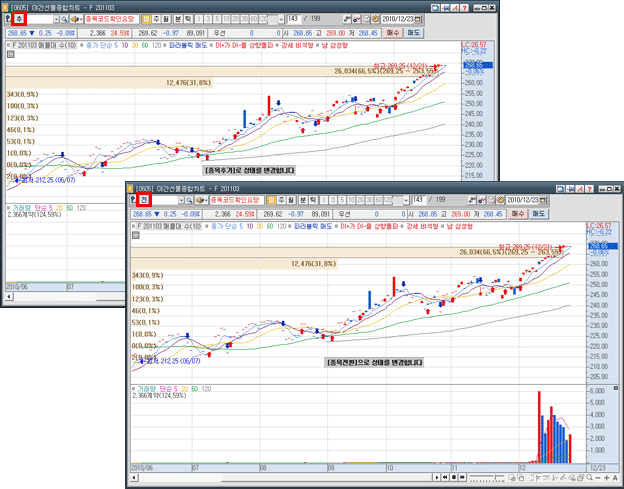Image resolution: width=624 pixels, height=489 pixels.
Task: Click the stop playback button in front window
Action: click(454, 477)
